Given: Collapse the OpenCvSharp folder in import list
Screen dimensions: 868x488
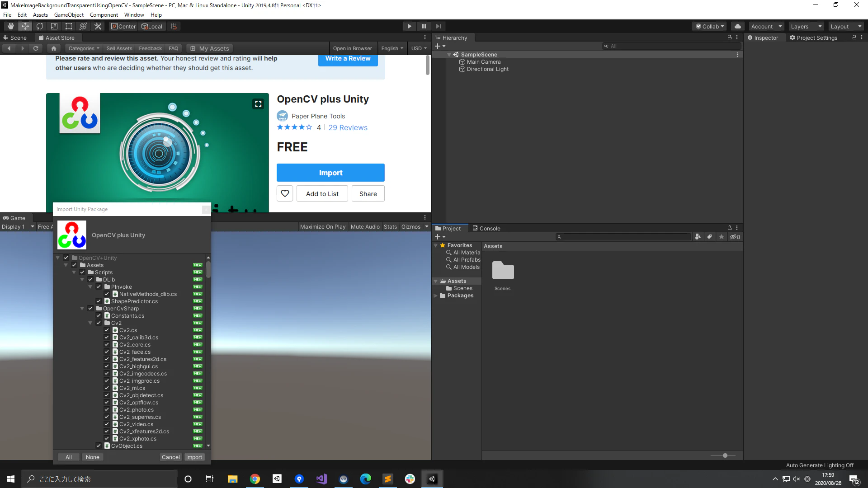Looking at the screenshot, I should tap(82, 309).
